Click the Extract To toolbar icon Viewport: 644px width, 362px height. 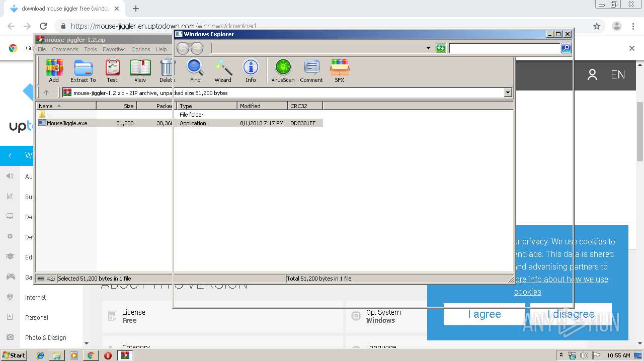click(83, 70)
